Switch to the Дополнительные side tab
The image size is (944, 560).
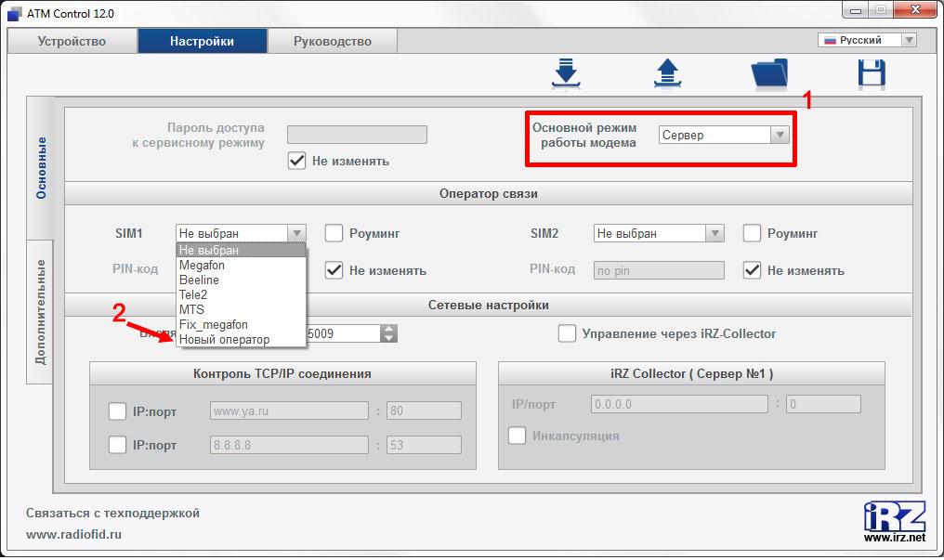coord(41,311)
